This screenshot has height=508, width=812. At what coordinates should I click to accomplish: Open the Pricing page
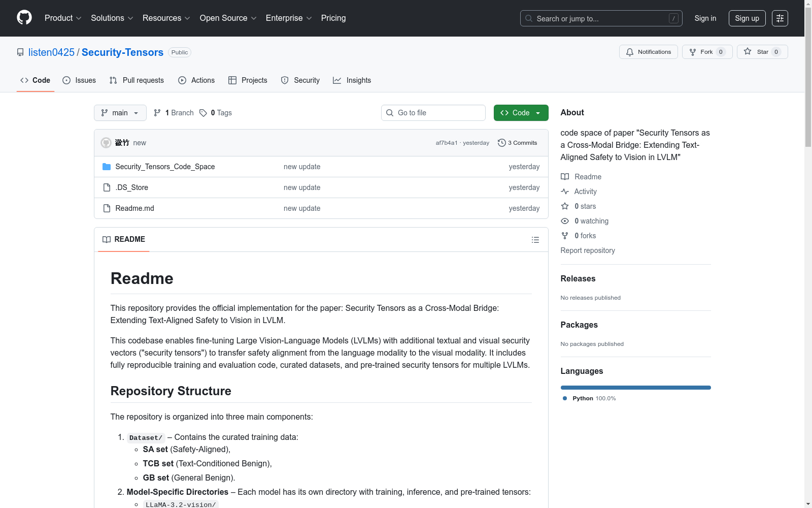point(333,18)
